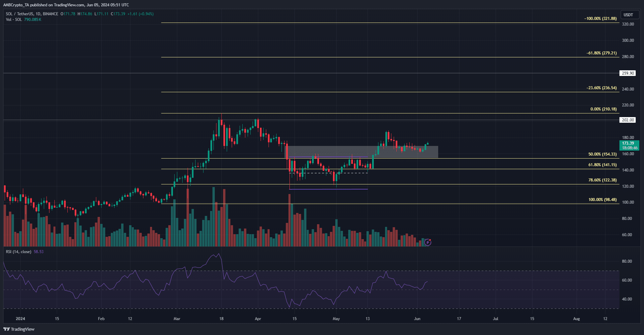
Task: Select the -23.60% (236.54) Fibonacci label
Action: tap(602, 88)
